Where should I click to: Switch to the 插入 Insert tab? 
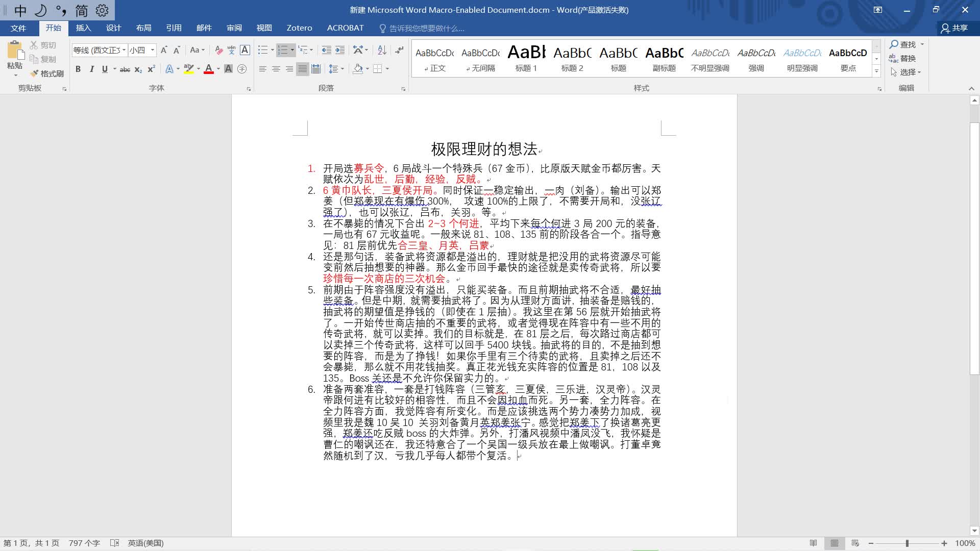pos(83,28)
